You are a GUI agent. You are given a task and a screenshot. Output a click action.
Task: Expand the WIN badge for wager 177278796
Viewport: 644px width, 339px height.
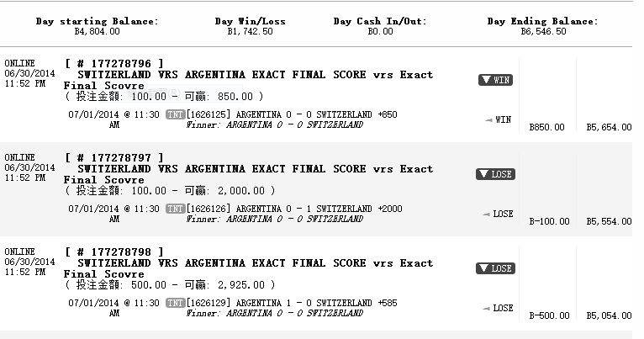pyautogui.click(x=495, y=80)
